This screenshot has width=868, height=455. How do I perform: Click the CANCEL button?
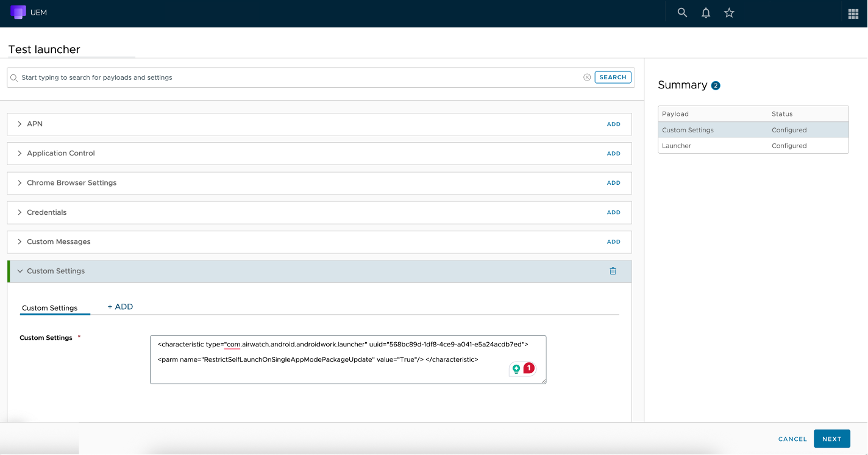coord(792,439)
